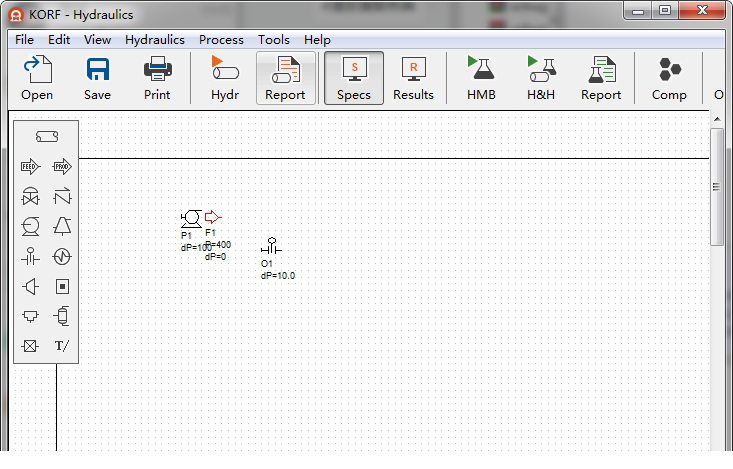Toggle Specs display mode

(x=353, y=78)
